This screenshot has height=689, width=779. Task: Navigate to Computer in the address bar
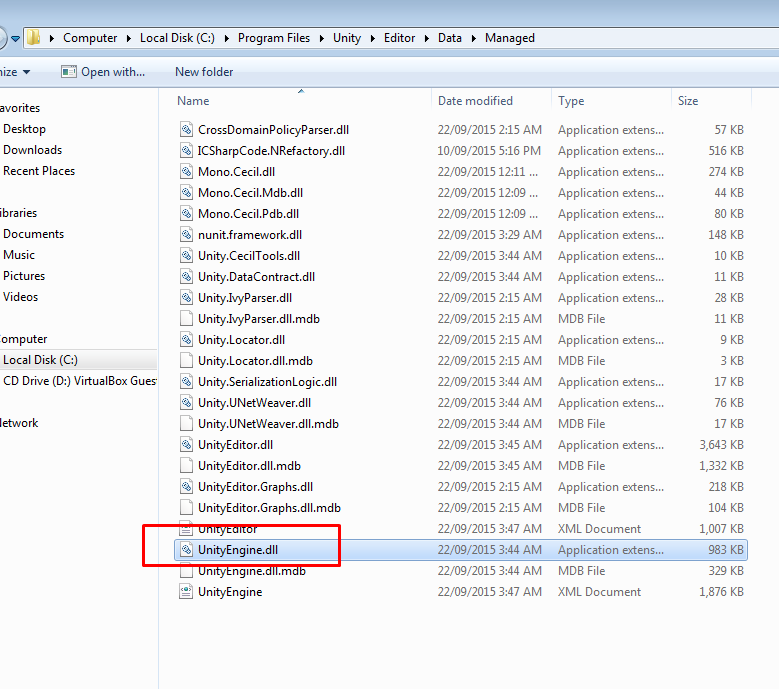pos(90,38)
